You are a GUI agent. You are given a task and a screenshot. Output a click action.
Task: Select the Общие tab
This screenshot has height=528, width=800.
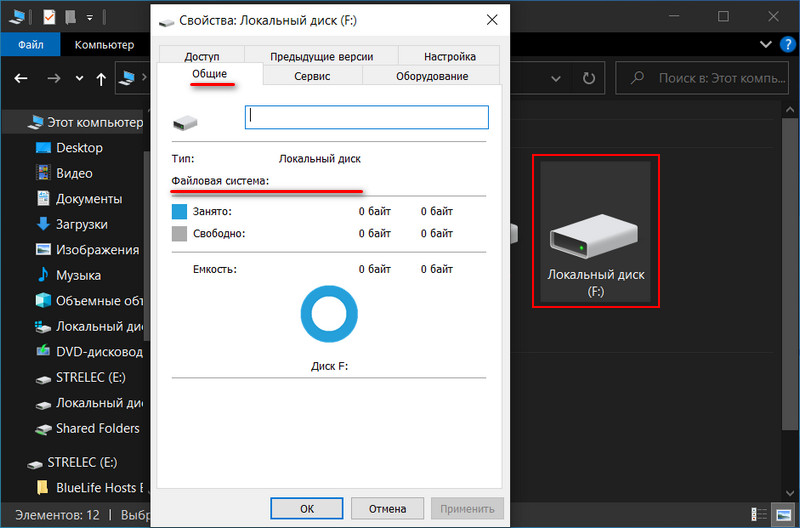click(x=210, y=74)
